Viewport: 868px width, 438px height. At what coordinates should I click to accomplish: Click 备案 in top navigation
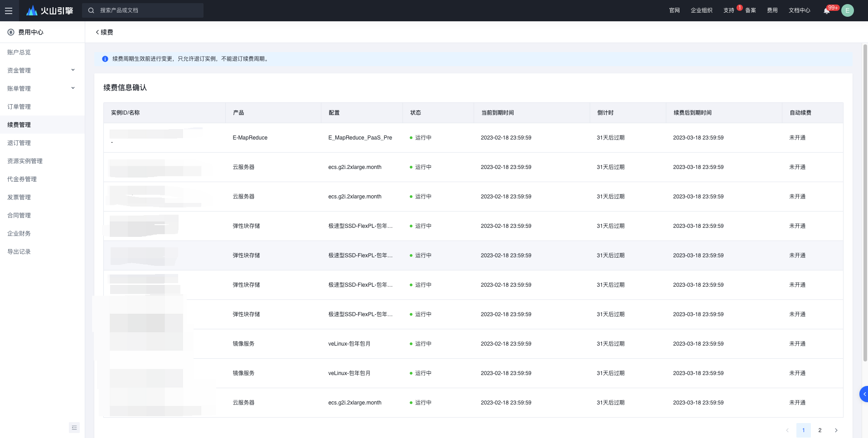click(x=751, y=10)
